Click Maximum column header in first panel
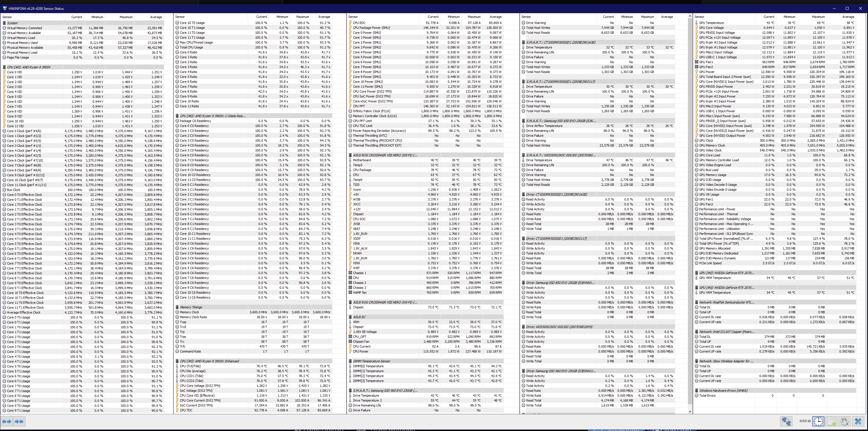The width and height of the screenshot is (868, 431). tap(126, 17)
